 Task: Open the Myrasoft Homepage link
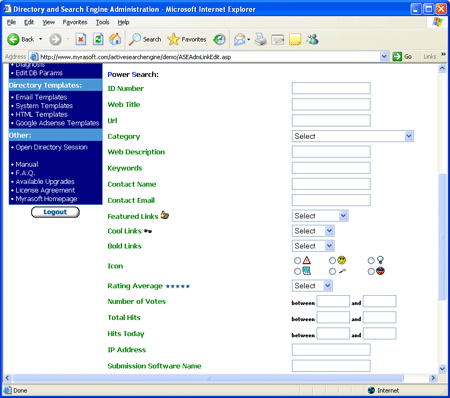tap(46, 199)
